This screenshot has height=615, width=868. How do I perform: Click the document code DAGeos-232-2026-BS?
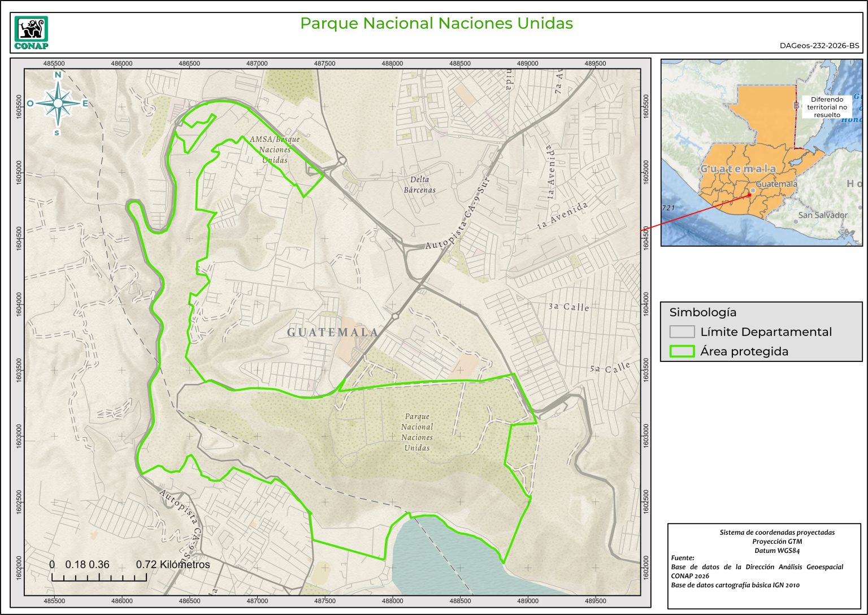[x=819, y=46]
